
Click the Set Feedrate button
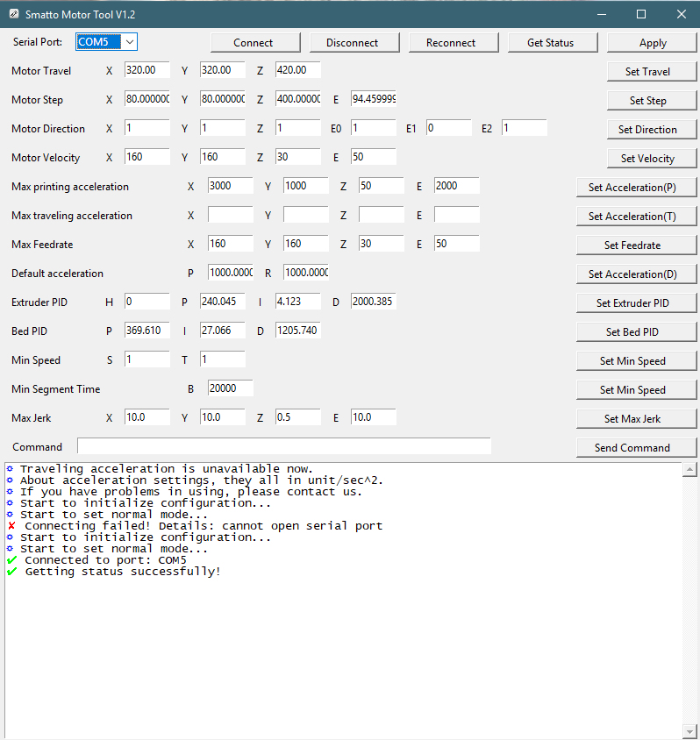636,245
